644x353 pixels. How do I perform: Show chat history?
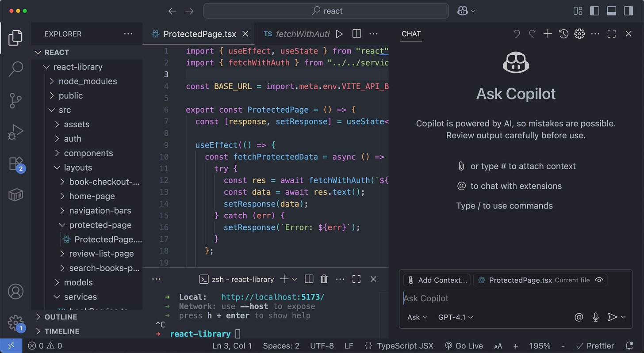[563, 34]
